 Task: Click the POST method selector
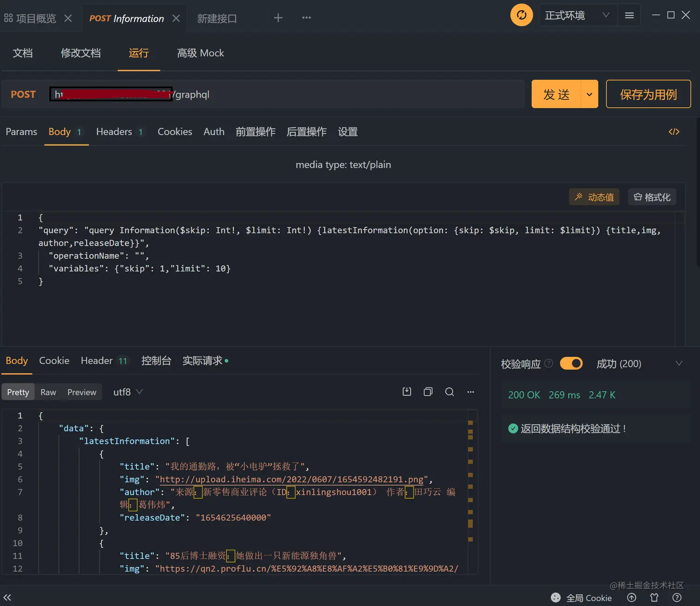pyautogui.click(x=23, y=94)
